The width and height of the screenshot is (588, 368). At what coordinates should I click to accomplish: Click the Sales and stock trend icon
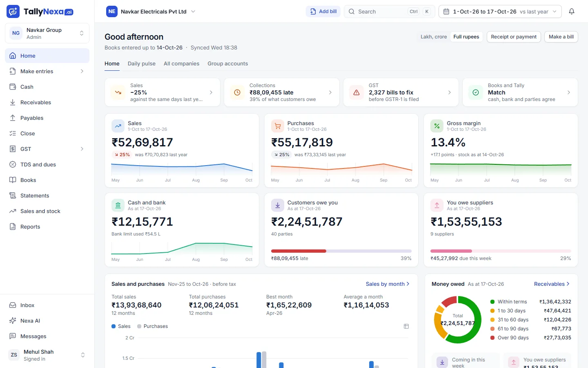(x=13, y=211)
